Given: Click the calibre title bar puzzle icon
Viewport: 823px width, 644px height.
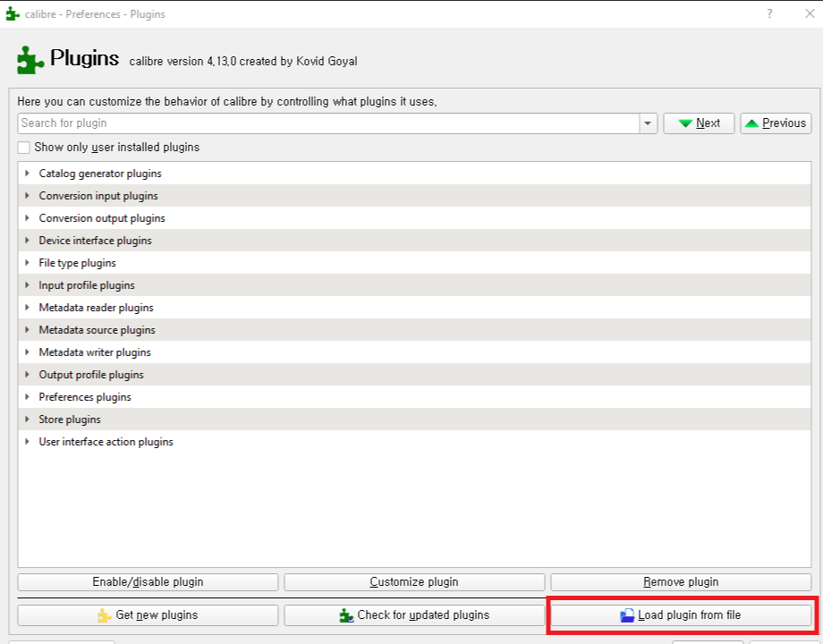Looking at the screenshot, I should (13, 14).
